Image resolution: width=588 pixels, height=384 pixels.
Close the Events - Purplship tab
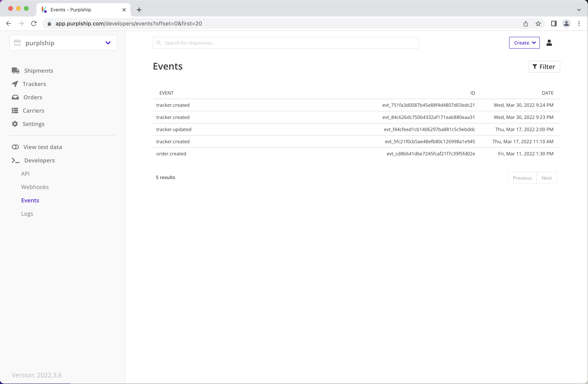(x=124, y=10)
